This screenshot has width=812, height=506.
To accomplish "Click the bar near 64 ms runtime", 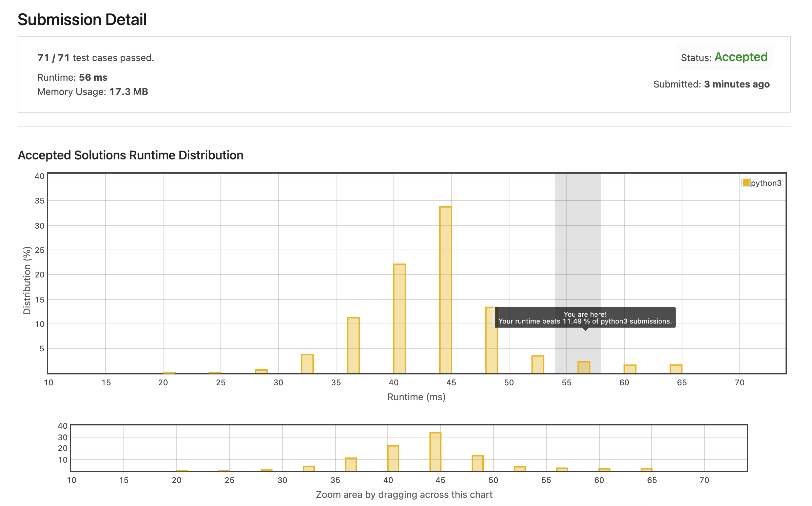I will (676, 369).
